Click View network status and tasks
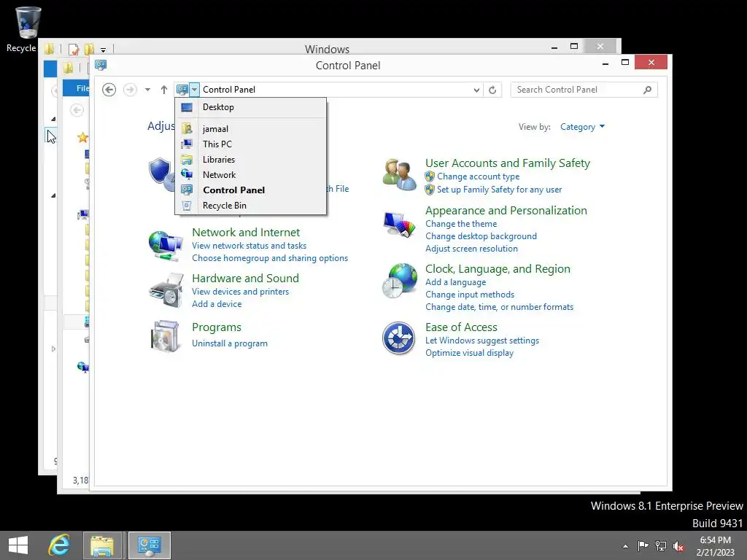747x560 pixels. [x=249, y=246]
